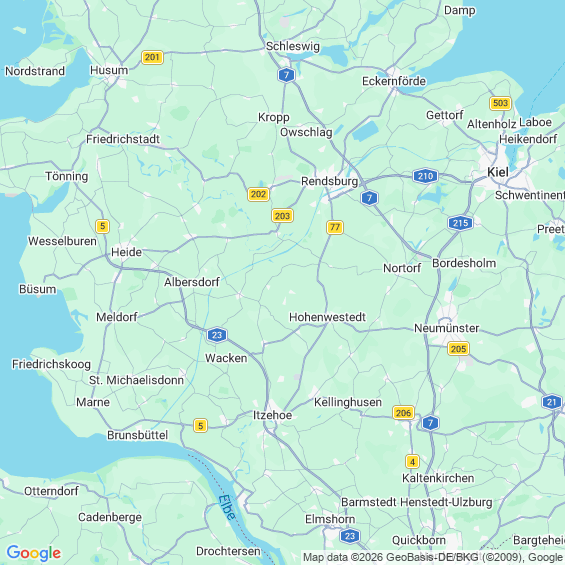Click the Google logo
Image resolution: width=565 pixels, height=565 pixels.
[34, 553]
